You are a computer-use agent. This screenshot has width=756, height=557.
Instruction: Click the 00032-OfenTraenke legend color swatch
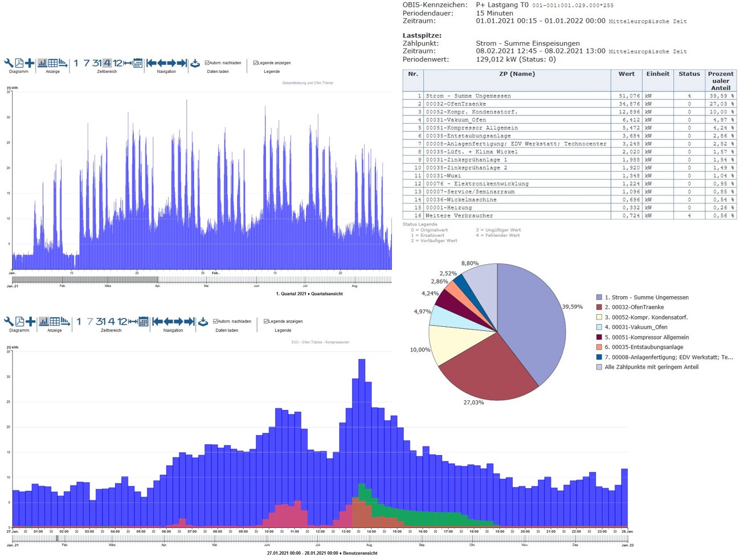tap(599, 308)
